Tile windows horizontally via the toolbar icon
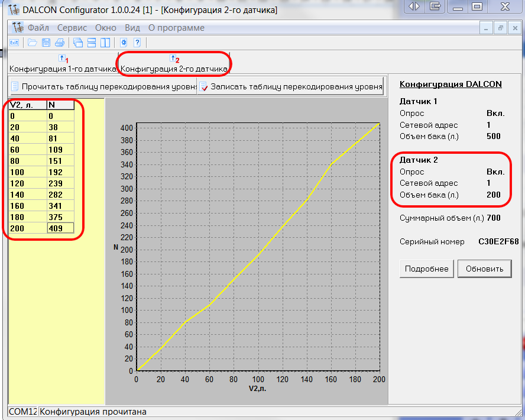Viewport: 525px width, 420px height. pyautogui.click(x=92, y=43)
